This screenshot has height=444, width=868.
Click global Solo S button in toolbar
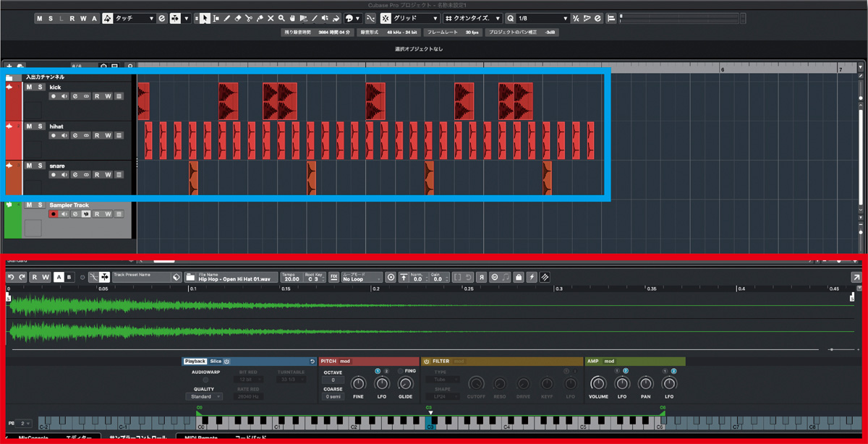pos(50,18)
